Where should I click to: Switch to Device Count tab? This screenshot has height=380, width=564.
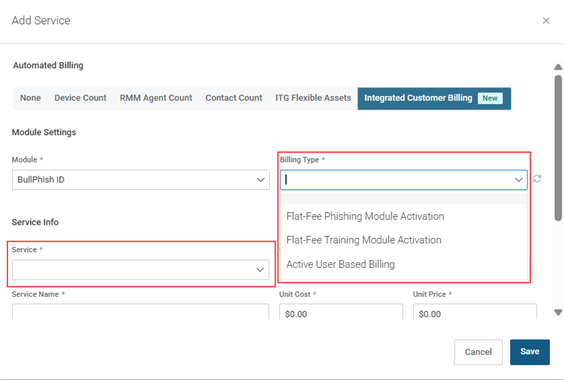click(80, 98)
